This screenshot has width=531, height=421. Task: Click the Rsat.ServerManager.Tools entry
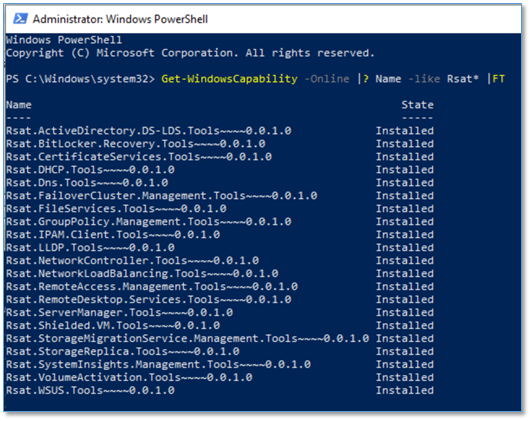coord(120,312)
